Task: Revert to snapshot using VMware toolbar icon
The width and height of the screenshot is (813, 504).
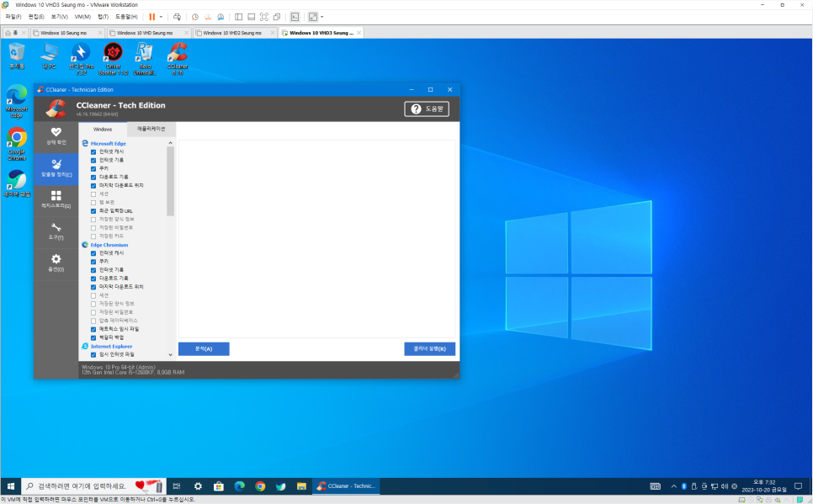Action: [x=208, y=17]
